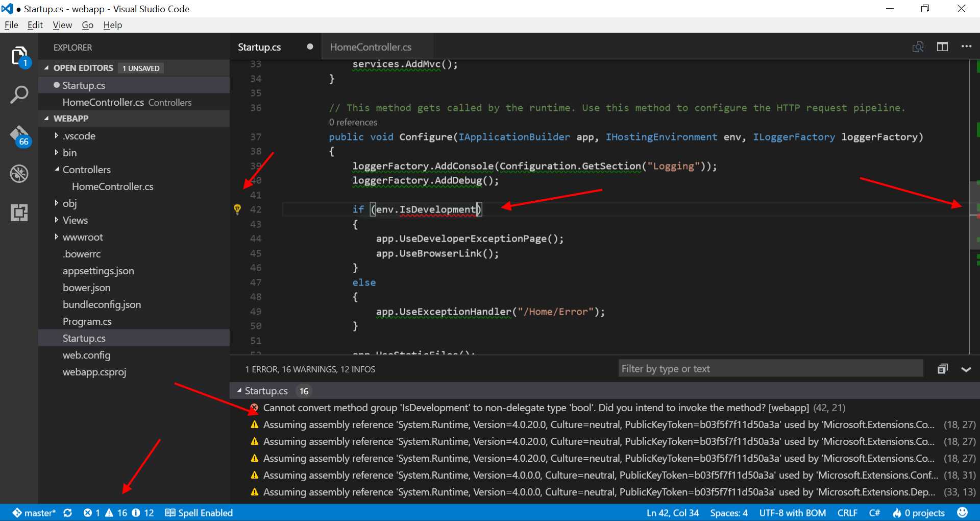The height and width of the screenshot is (521, 980).
Task: Open the View menu
Action: (62, 25)
